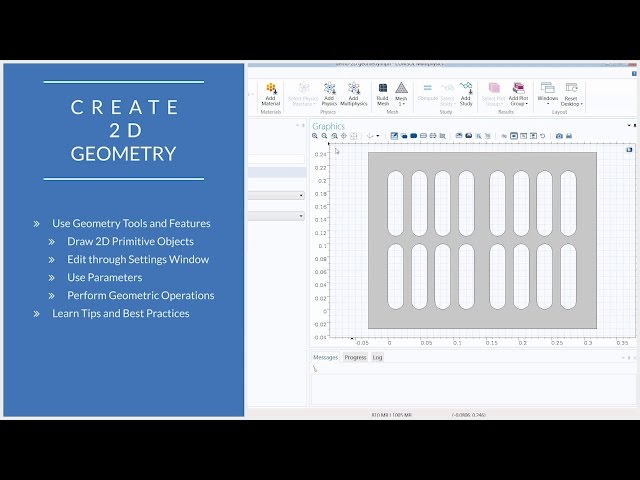This screenshot has height=480, width=640.
Task: Switch to the Progress tab
Action: pos(355,357)
